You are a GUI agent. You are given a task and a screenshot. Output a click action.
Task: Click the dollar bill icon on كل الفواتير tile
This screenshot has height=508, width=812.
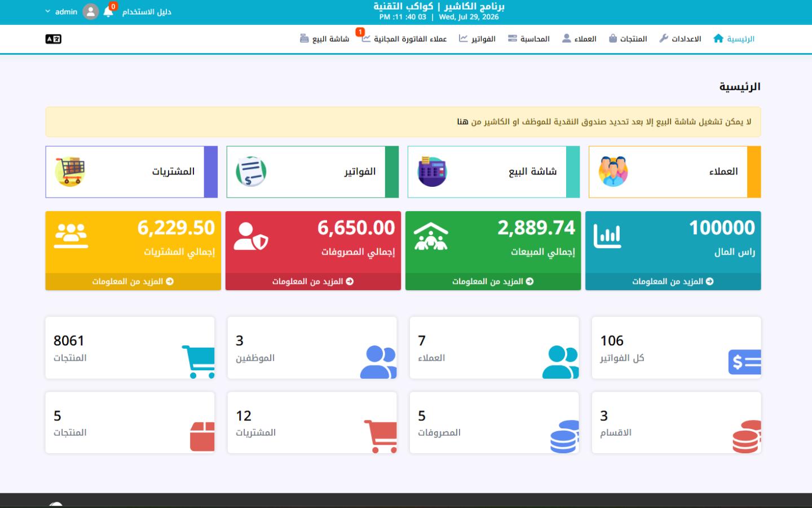[744, 362]
